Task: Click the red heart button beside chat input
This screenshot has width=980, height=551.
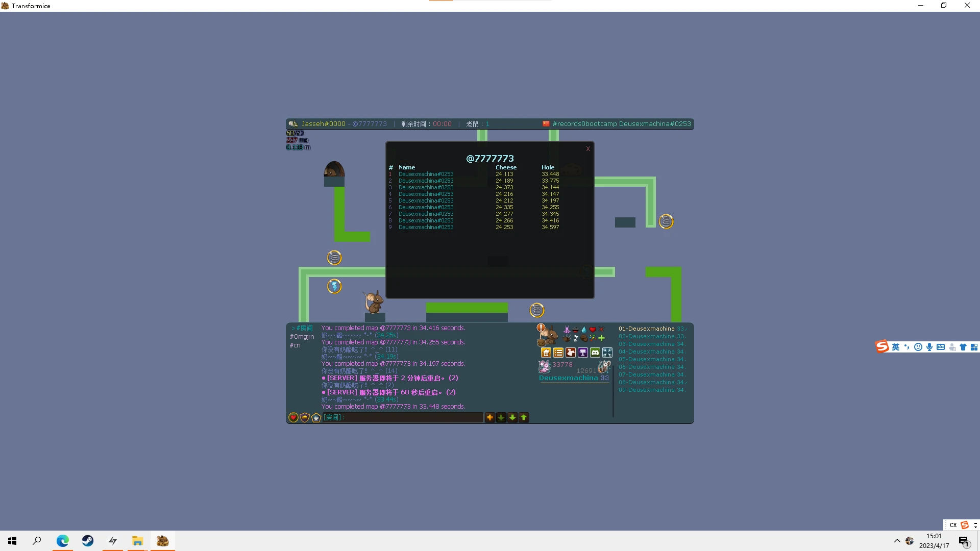Action: (293, 417)
